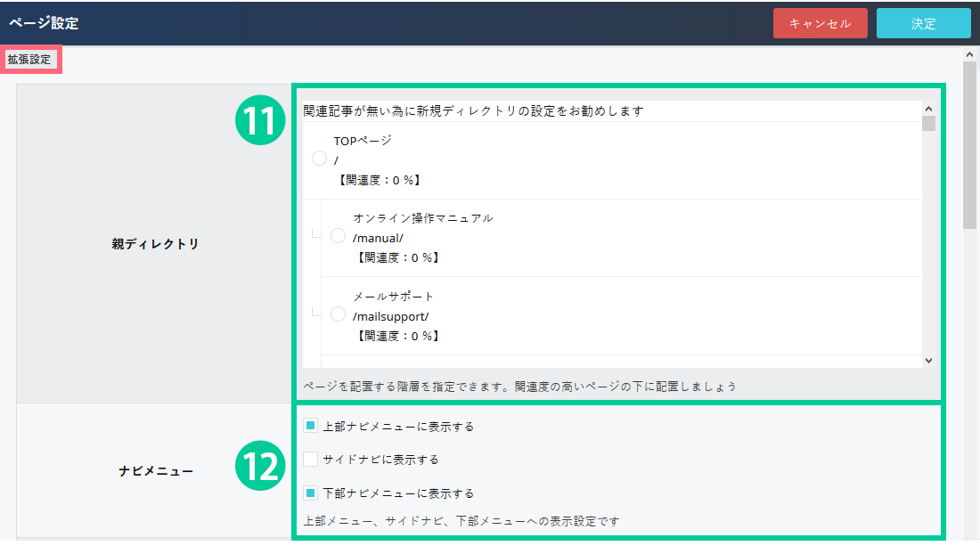Click the directory list scroll-down arrow
Screen dimensions: 980x554
[x=928, y=360]
